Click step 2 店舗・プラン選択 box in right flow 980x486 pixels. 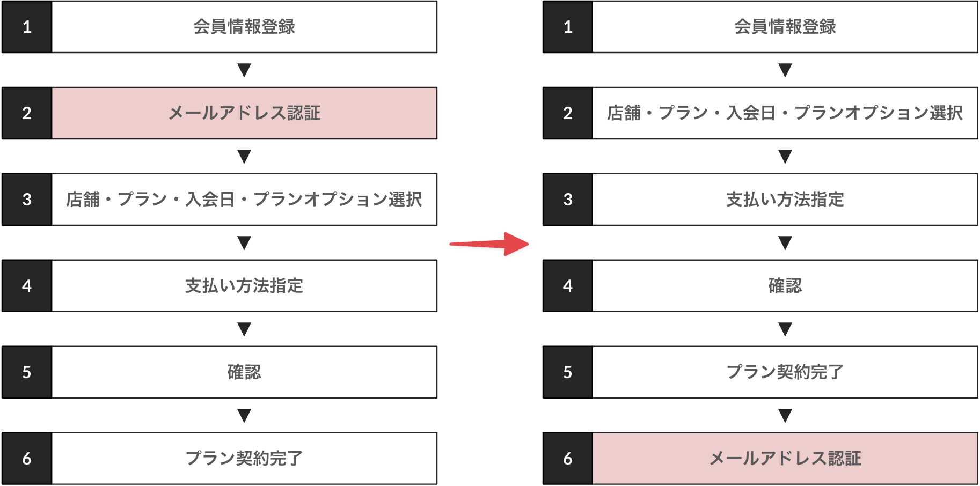click(785, 113)
